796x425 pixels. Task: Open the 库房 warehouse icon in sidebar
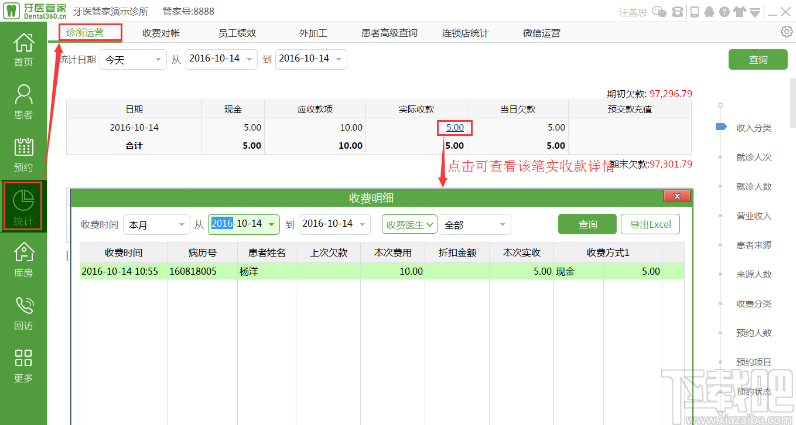[x=23, y=259]
